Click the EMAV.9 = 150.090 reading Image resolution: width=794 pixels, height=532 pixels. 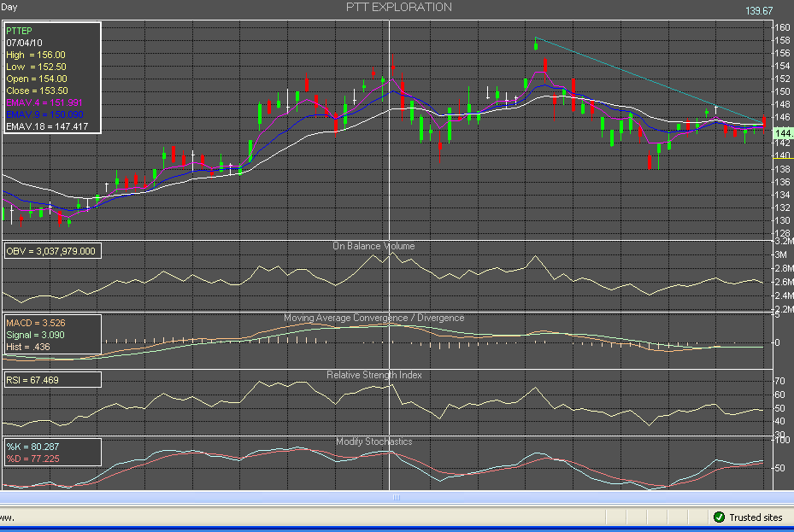44,114
